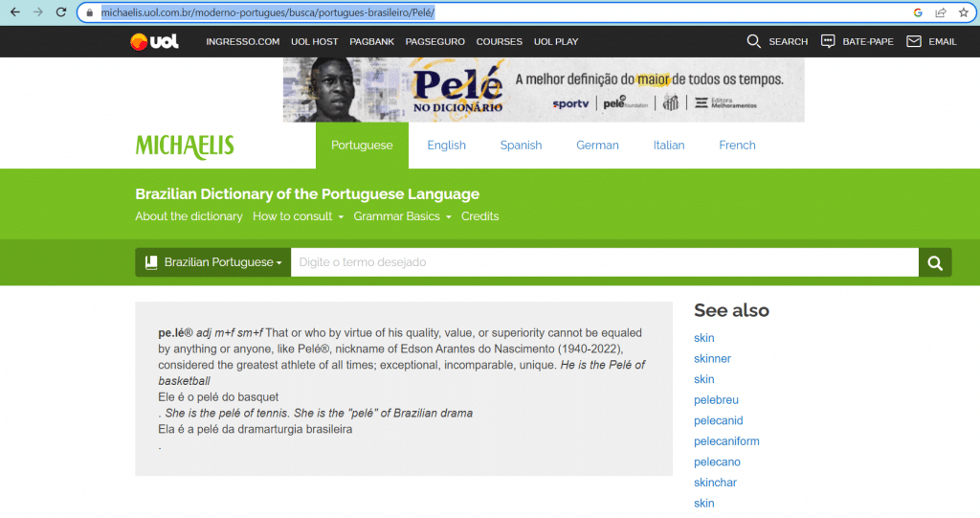Open COURSES link
This screenshot has height=518, width=980.
(499, 42)
